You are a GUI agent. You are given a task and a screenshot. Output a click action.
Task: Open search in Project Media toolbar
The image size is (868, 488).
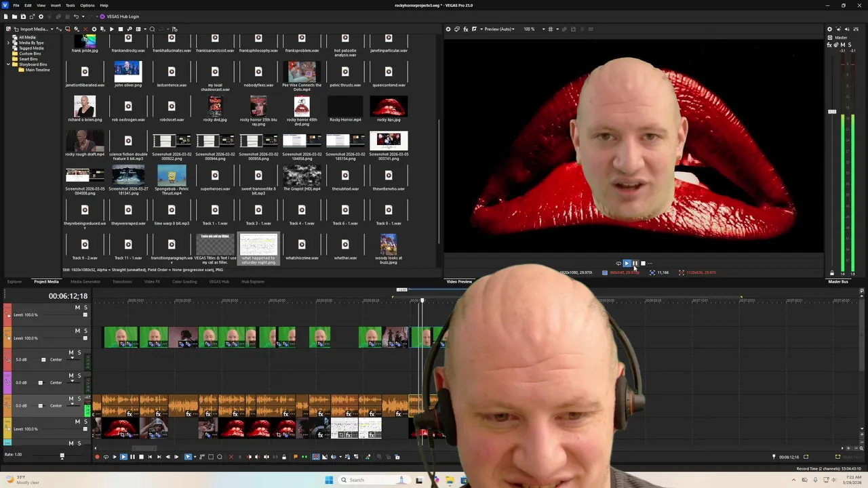(152, 29)
